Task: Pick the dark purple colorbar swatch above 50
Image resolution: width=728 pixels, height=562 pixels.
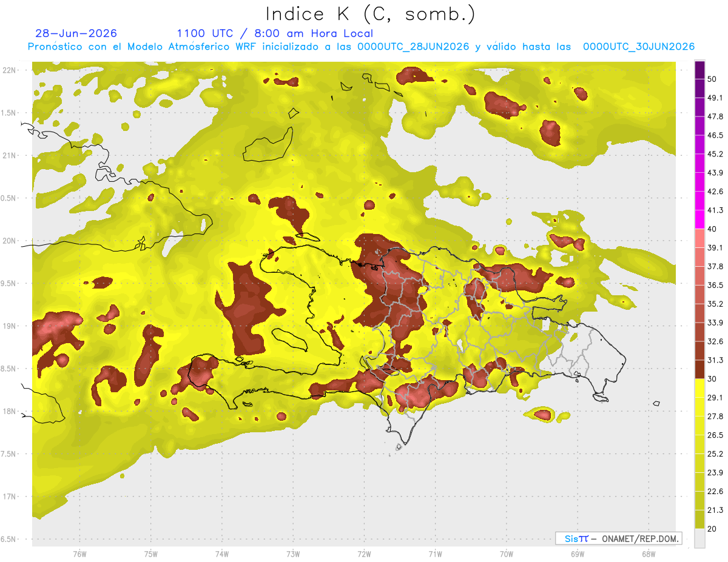Action: pos(699,70)
